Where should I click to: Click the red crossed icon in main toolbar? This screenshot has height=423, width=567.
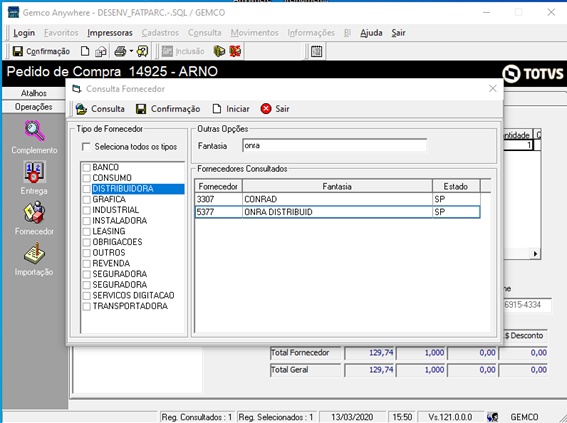235,51
